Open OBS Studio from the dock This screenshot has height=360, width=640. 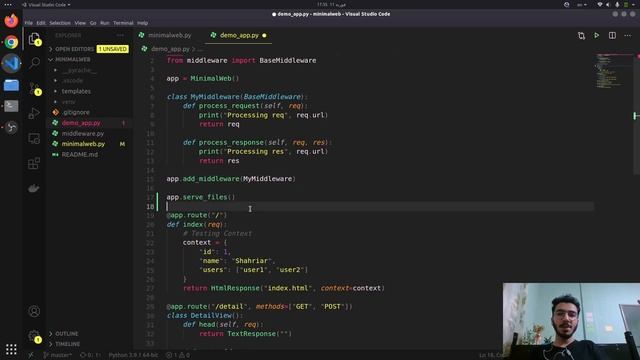(11, 127)
